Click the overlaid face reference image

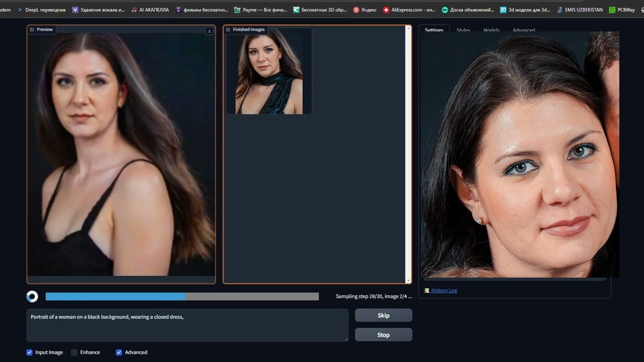[520, 154]
